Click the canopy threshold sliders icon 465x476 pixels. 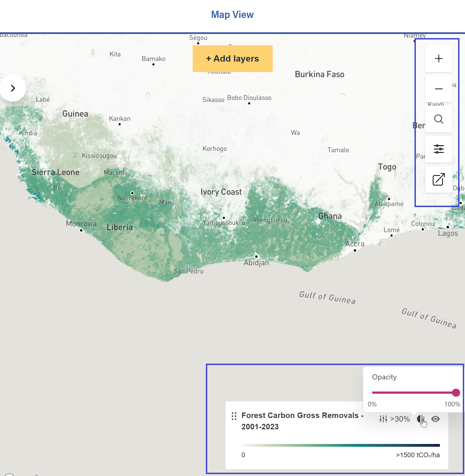(383, 419)
